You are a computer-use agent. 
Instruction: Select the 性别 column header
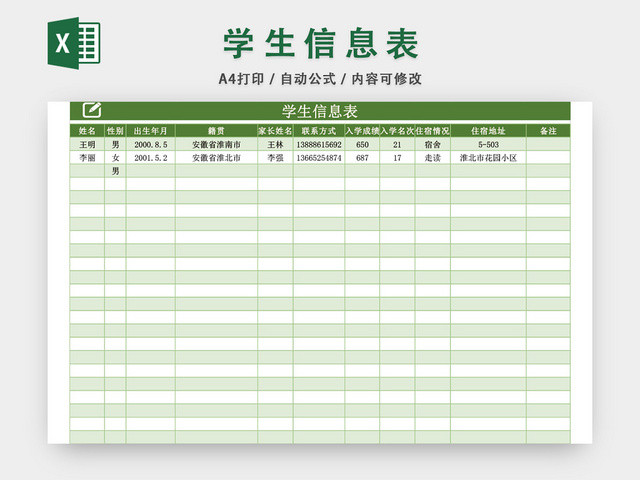pyautogui.click(x=115, y=131)
